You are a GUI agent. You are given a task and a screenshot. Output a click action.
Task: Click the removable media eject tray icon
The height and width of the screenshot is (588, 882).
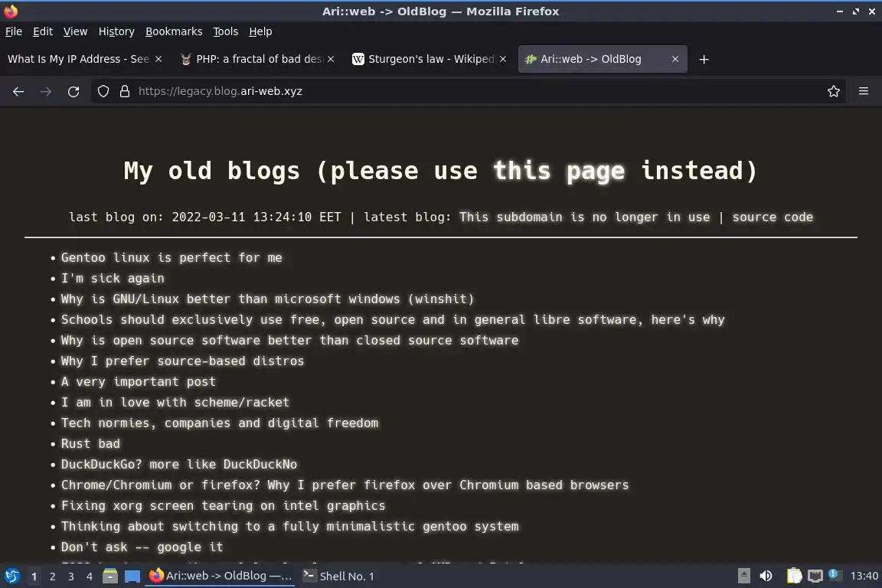click(743, 577)
